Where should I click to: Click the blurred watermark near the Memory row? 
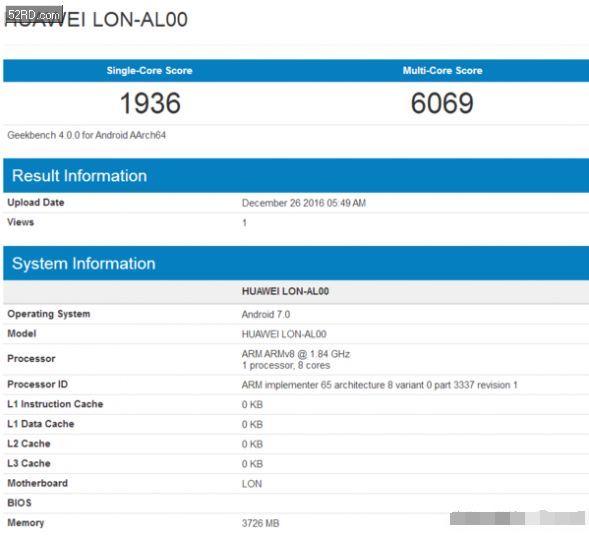click(517, 518)
